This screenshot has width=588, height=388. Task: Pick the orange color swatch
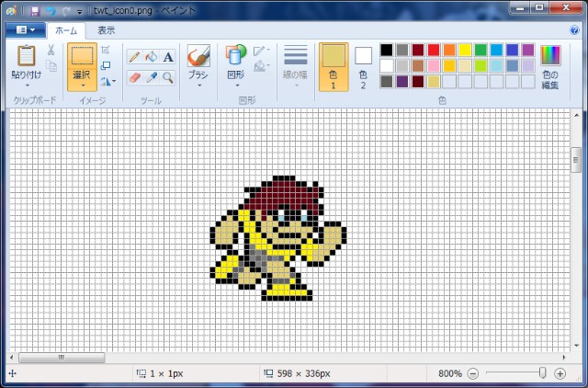pos(449,50)
